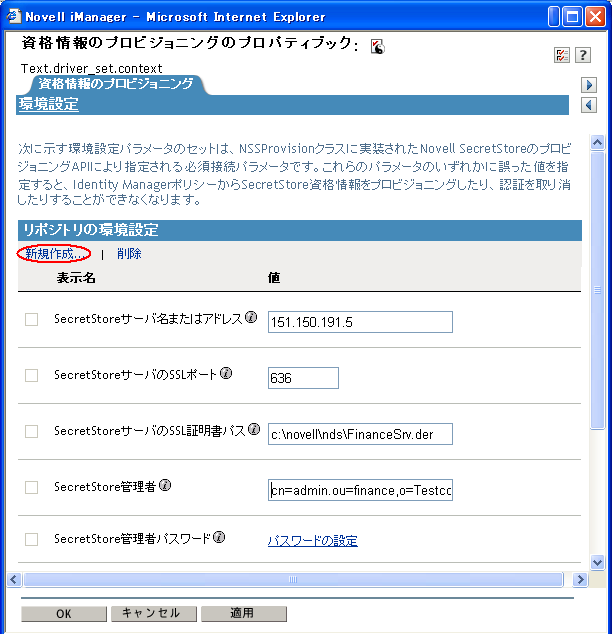Image resolution: width=612 pixels, height=634 pixels.
Task: Click the 適用 button
Action: [x=244, y=613]
